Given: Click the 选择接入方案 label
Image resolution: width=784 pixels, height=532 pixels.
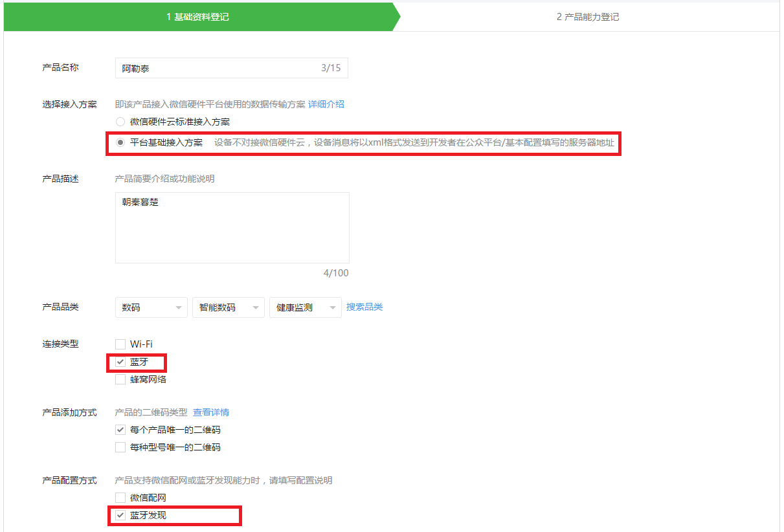Looking at the screenshot, I should [69, 104].
